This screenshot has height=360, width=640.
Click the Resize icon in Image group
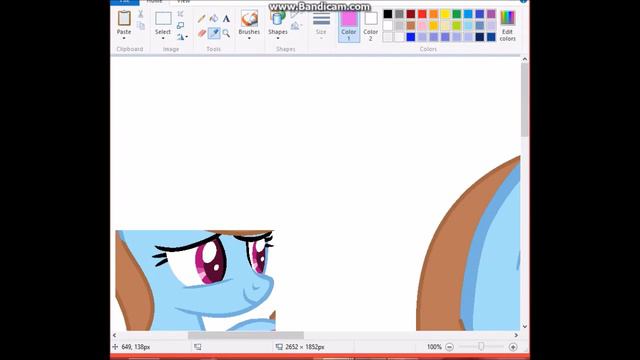click(x=180, y=26)
